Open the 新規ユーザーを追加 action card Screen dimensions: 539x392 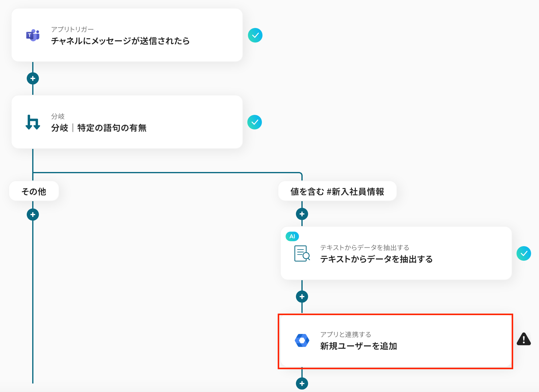pos(395,341)
